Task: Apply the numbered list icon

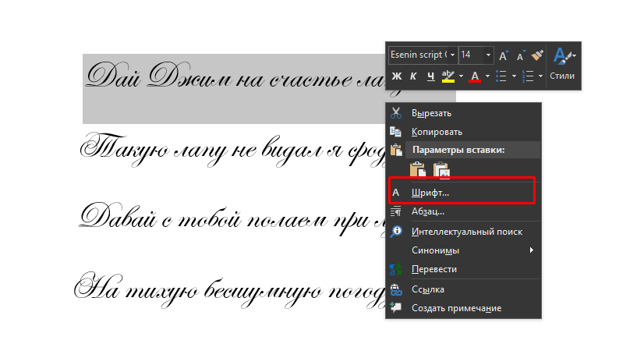Action: point(527,76)
